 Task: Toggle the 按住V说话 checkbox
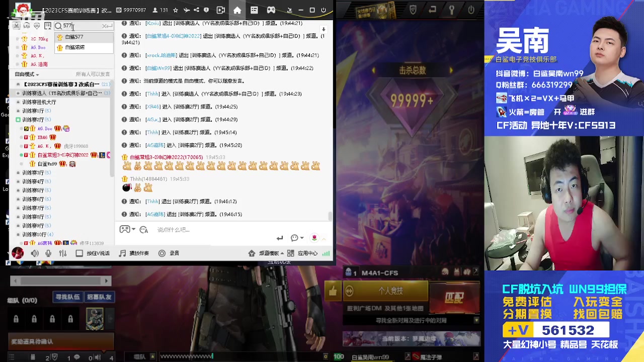click(79, 253)
